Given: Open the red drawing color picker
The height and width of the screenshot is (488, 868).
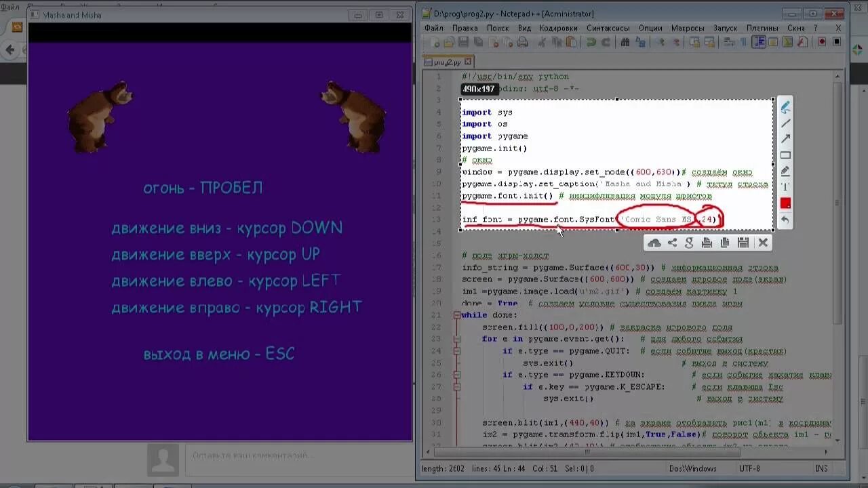Looking at the screenshot, I should (785, 203).
